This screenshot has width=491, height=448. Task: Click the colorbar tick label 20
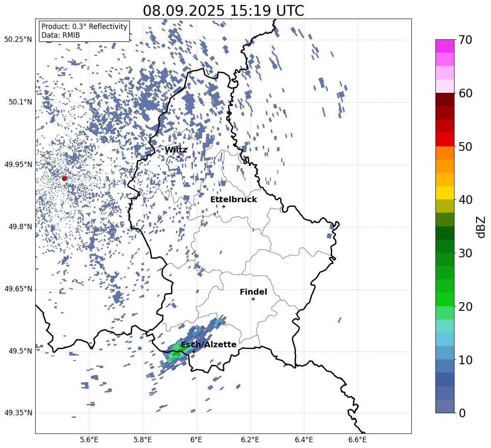coord(466,306)
